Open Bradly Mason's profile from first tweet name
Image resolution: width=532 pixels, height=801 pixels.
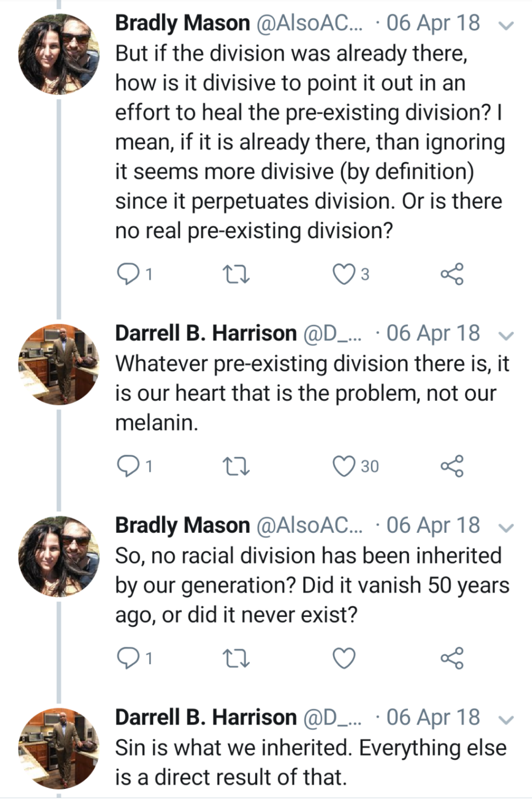tap(182, 23)
